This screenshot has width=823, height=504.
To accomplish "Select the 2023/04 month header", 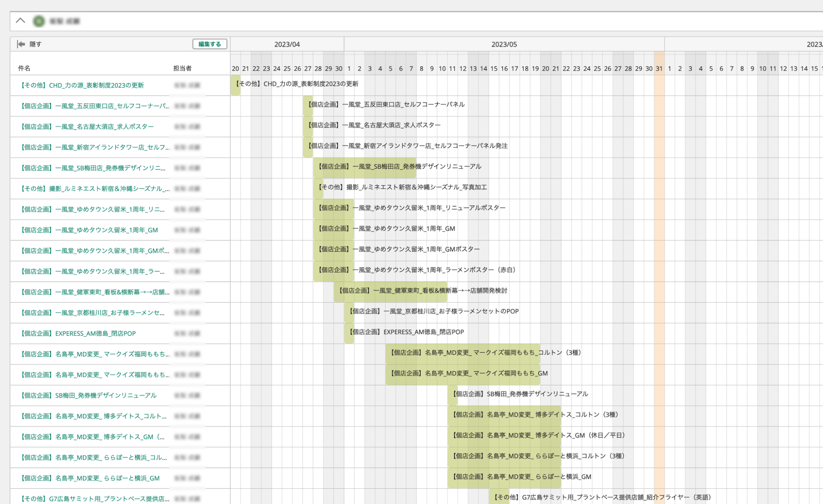I will 287,44.
